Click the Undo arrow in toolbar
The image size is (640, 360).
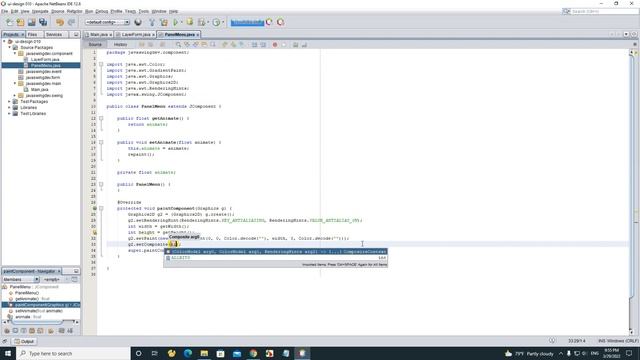coord(60,22)
